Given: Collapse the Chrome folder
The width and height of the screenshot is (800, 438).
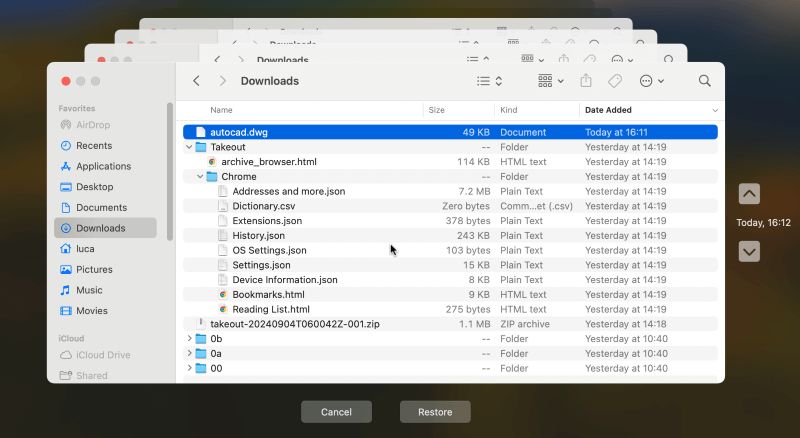Looking at the screenshot, I should click(200, 177).
